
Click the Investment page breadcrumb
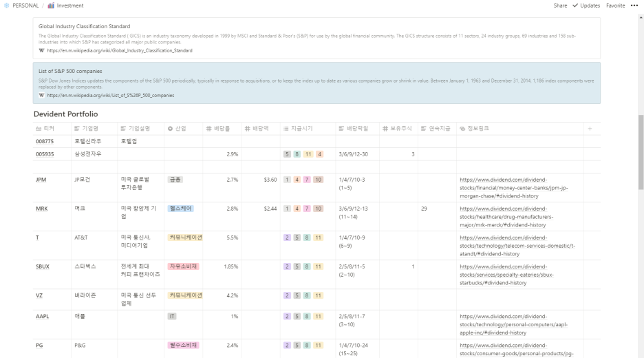[x=69, y=6]
